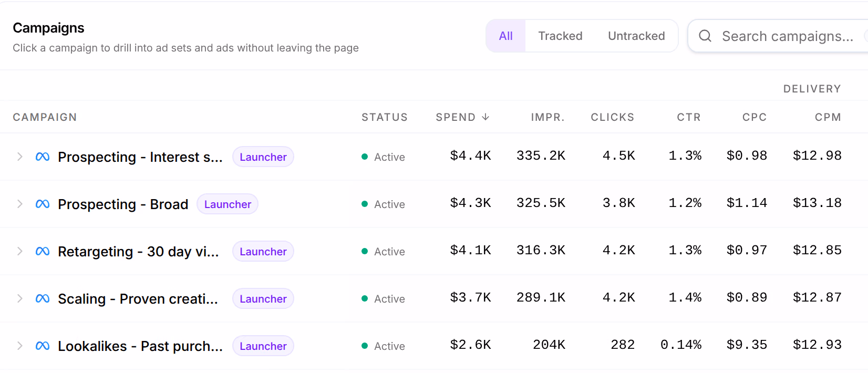Click the $2.6K spend value
The image size is (868, 373).
click(x=470, y=345)
